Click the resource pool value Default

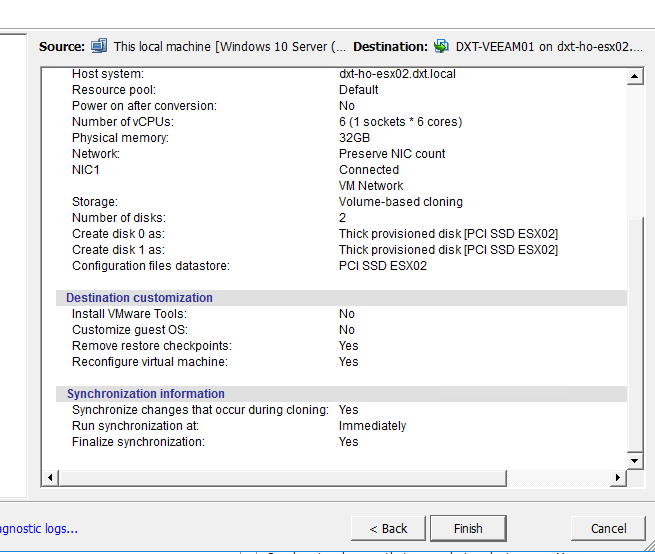click(358, 90)
